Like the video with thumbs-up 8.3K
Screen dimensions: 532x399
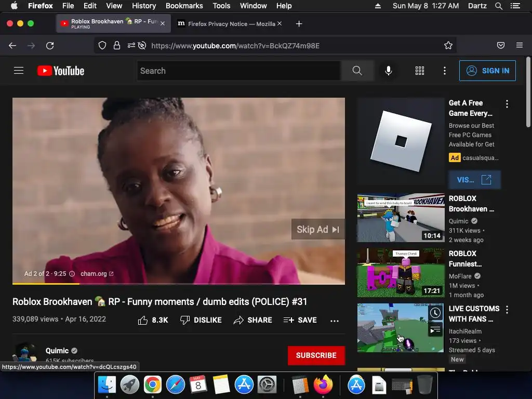click(x=153, y=320)
